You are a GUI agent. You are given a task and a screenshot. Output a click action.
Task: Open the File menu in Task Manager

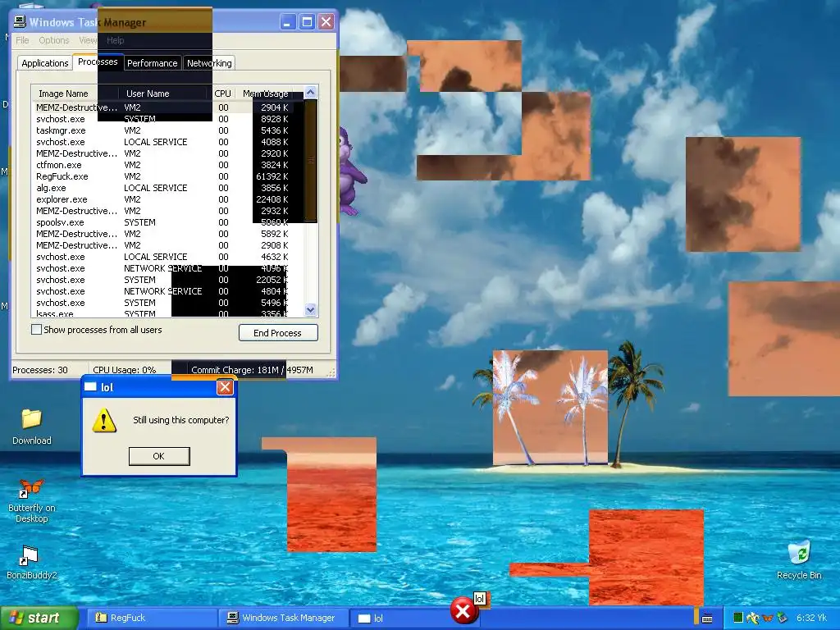[22, 40]
